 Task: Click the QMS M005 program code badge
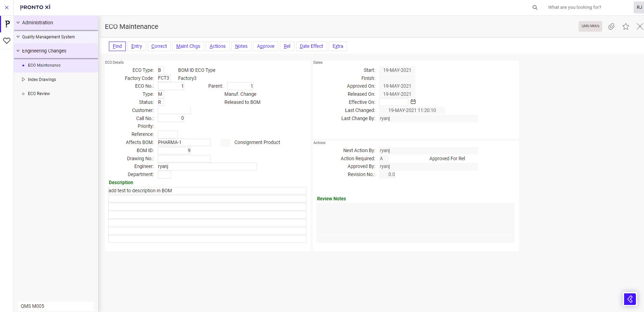click(x=590, y=26)
